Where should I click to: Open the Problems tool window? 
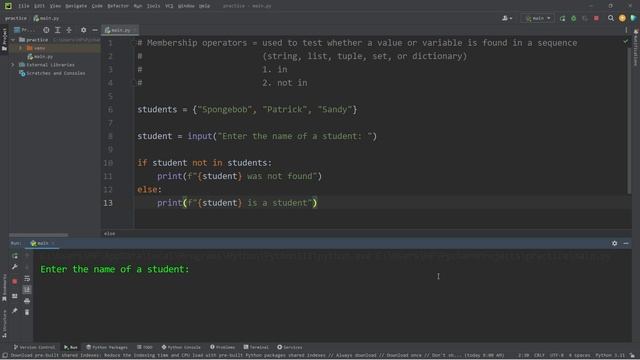click(x=222, y=347)
